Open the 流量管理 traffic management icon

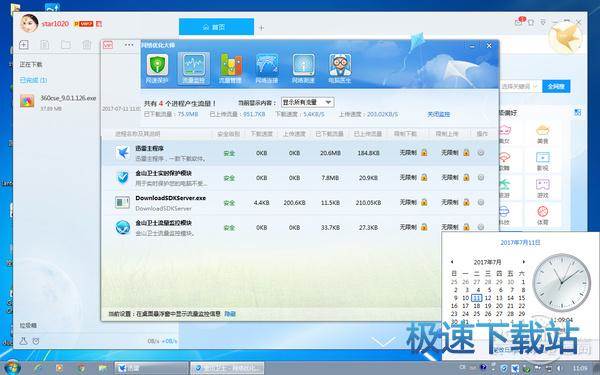pyautogui.click(x=230, y=68)
